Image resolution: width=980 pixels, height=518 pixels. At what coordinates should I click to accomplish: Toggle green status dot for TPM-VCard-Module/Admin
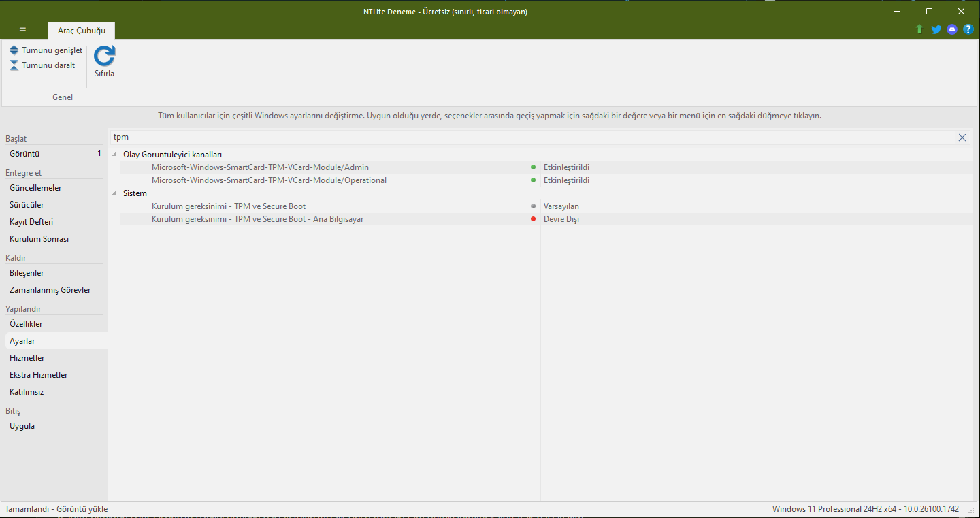click(533, 167)
